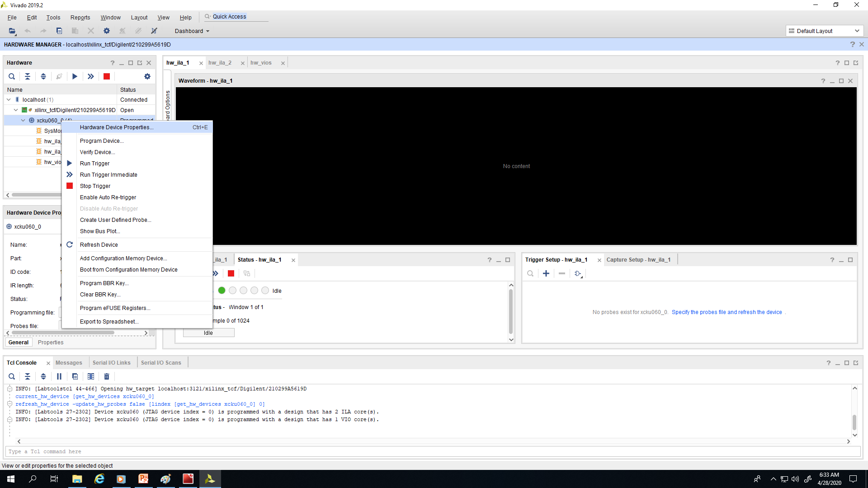This screenshot has height=488, width=868.
Task: Add probe with plus in Trigger Setup
Action: tap(546, 273)
